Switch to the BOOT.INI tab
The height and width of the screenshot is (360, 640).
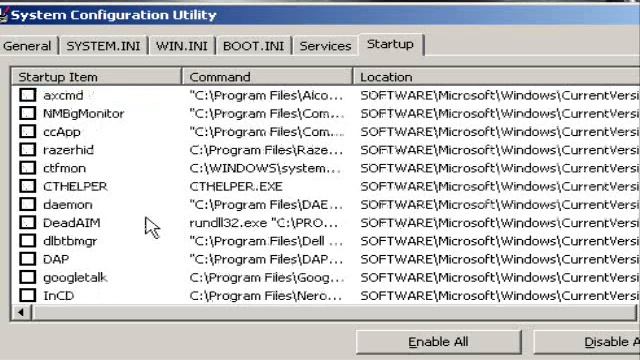(x=253, y=46)
